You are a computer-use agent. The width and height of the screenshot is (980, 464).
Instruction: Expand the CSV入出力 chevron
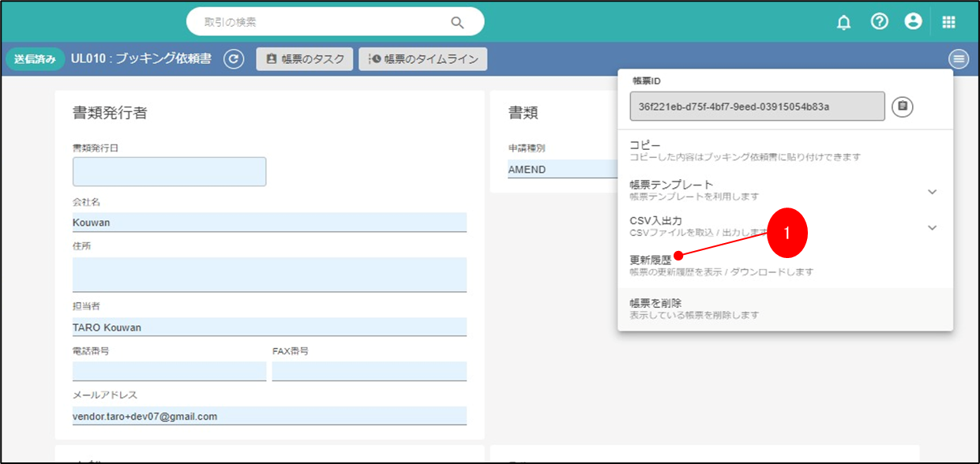932,227
